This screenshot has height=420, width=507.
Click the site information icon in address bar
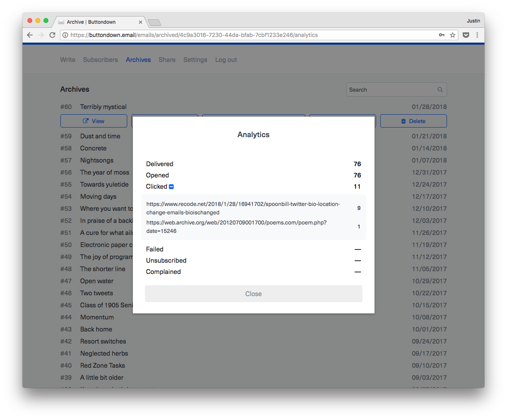pos(65,35)
